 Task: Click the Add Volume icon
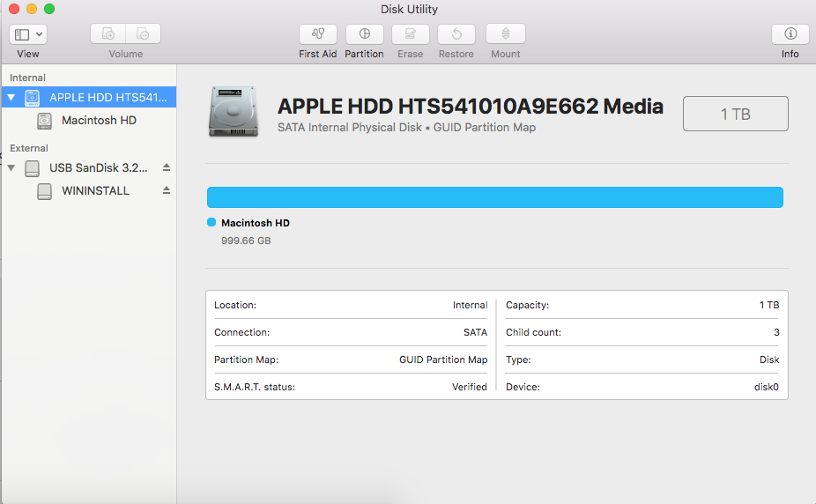(108, 33)
